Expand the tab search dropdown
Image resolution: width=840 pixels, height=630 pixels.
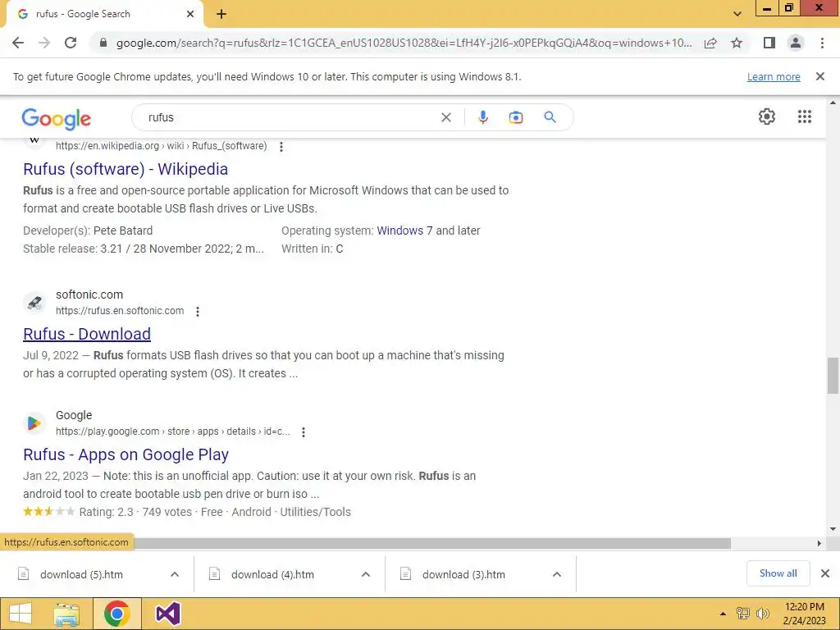point(737,14)
